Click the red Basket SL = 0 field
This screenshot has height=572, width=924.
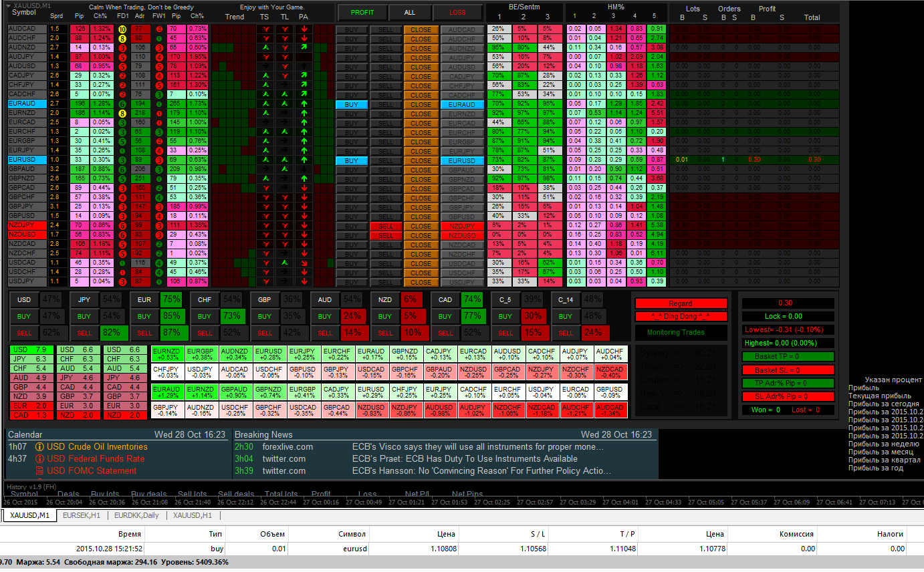pos(788,370)
